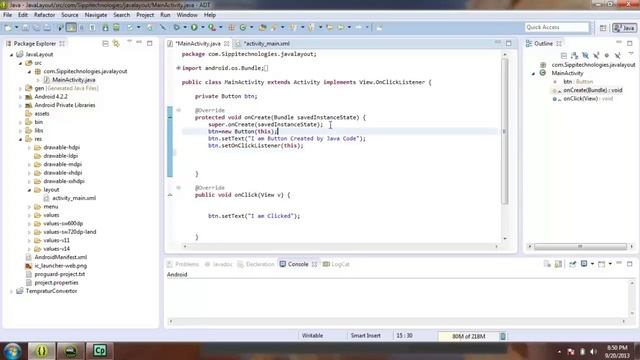Expand the gen Generated Java Files folder
Screen dimensions: 640x360
pos(20,88)
